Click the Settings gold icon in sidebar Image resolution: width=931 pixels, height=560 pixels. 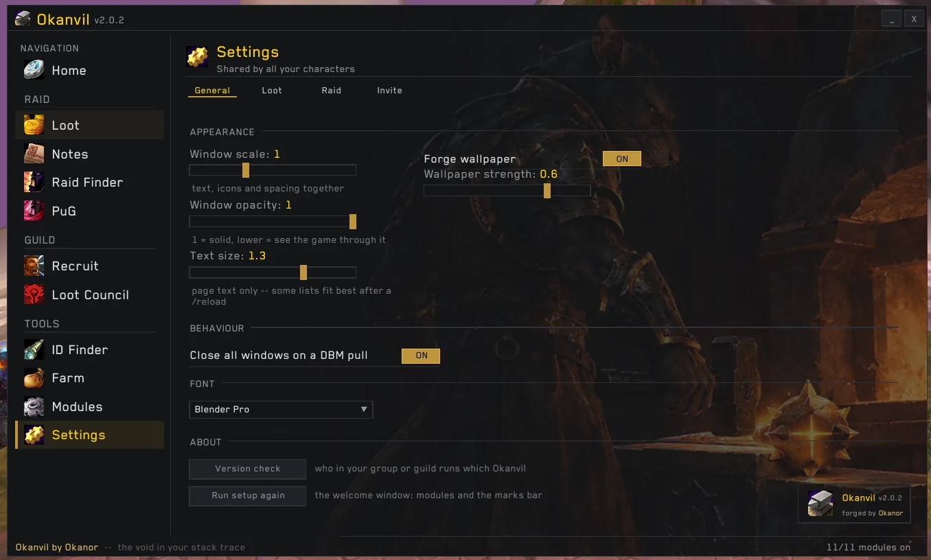tap(34, 434)
